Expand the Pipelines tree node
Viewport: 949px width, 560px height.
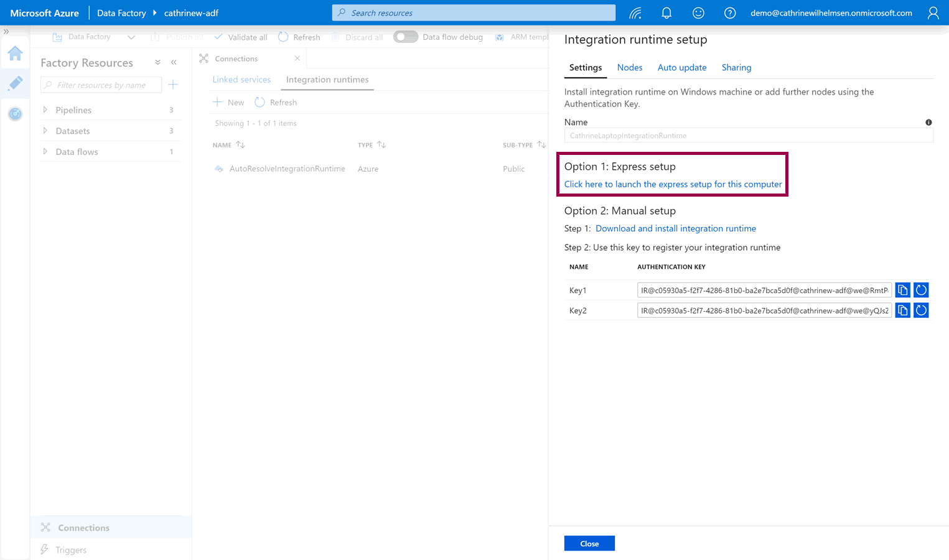click(x=45, y=110)
